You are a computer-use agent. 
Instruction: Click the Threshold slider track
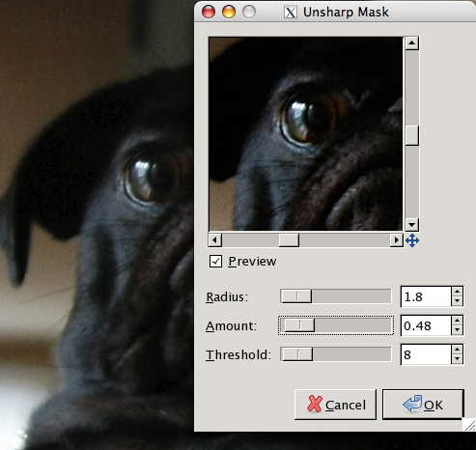click(x=336, y=354)
